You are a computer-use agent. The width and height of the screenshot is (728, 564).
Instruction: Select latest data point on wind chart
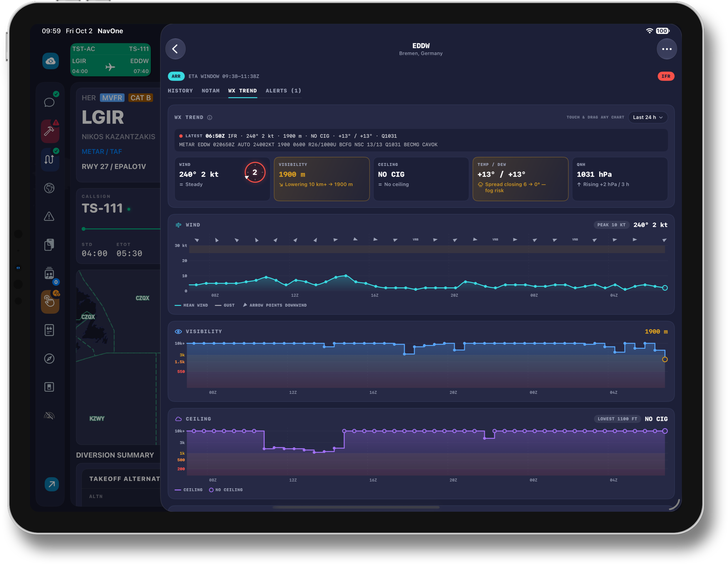(665, 288)
